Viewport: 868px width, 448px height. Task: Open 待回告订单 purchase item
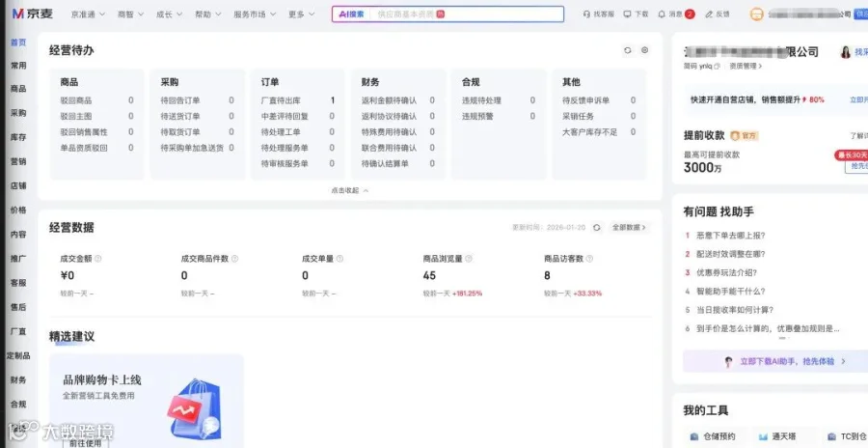197,100
